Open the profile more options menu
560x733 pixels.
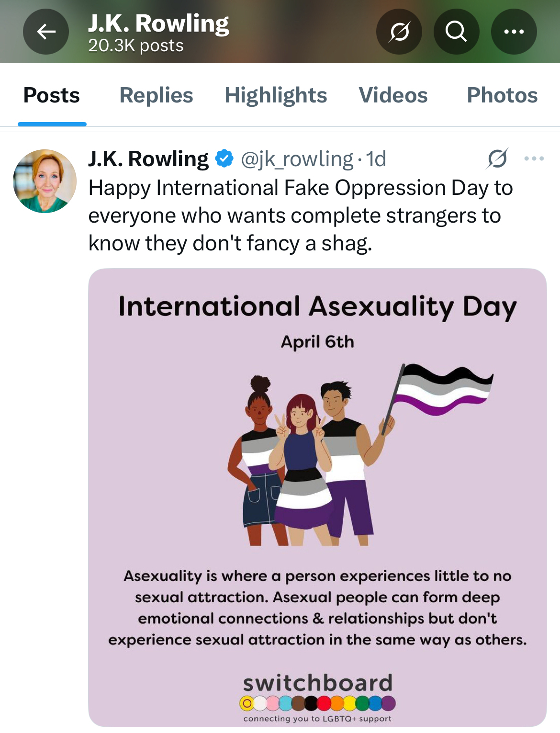tap(514, 32)
